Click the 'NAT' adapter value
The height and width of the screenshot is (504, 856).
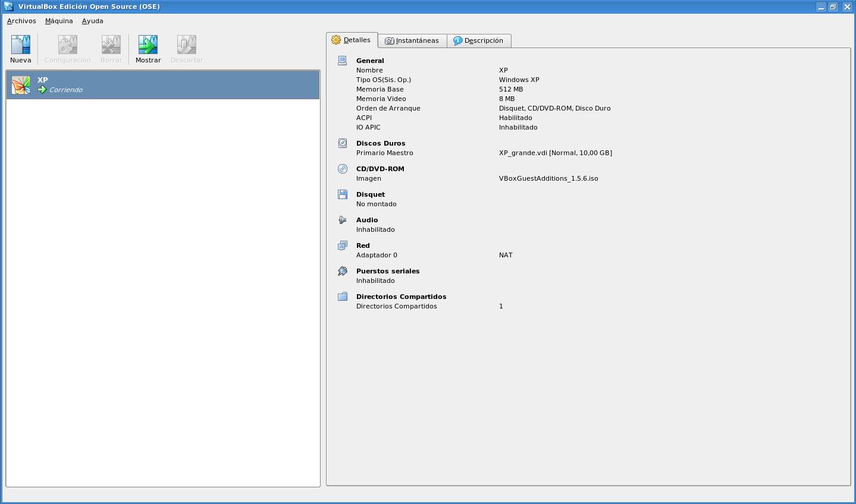[x=506, y=255]
